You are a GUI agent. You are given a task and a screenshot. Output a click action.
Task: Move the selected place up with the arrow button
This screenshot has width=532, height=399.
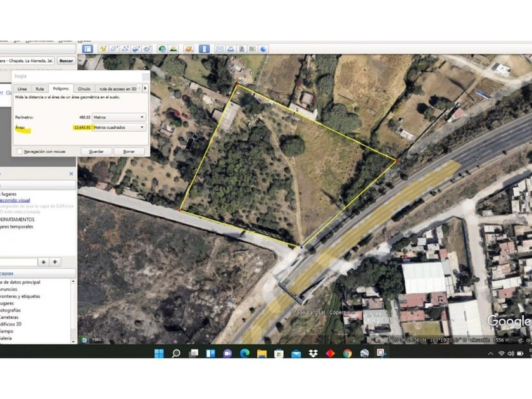pyautogui.click(x=44, y=262)
